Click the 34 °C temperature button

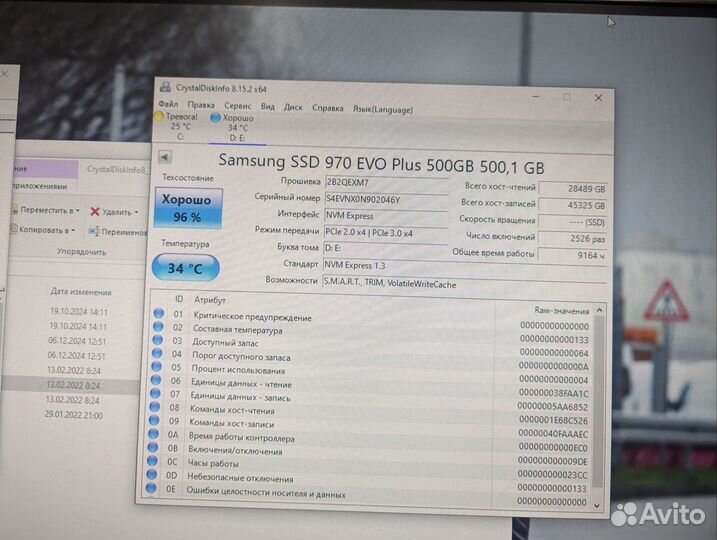coord(185,267)
